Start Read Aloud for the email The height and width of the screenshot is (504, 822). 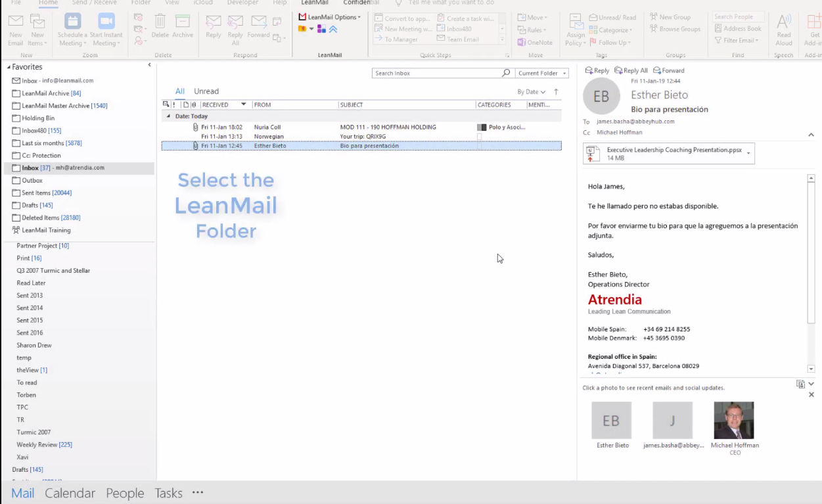coord(783,30)
